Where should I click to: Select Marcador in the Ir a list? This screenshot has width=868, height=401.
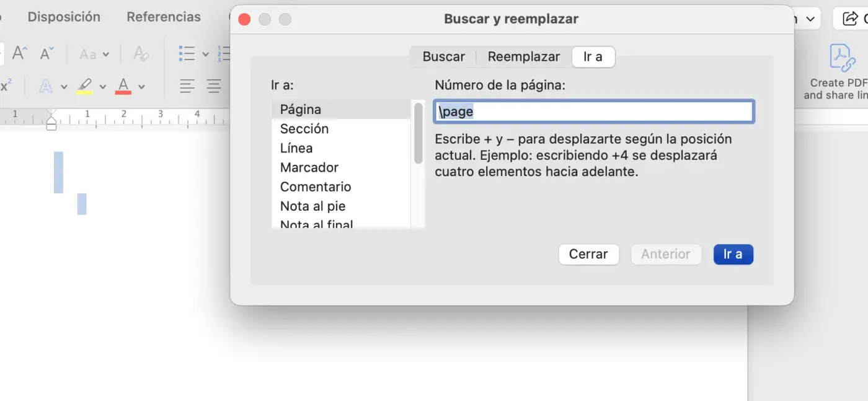pos(309,167)
